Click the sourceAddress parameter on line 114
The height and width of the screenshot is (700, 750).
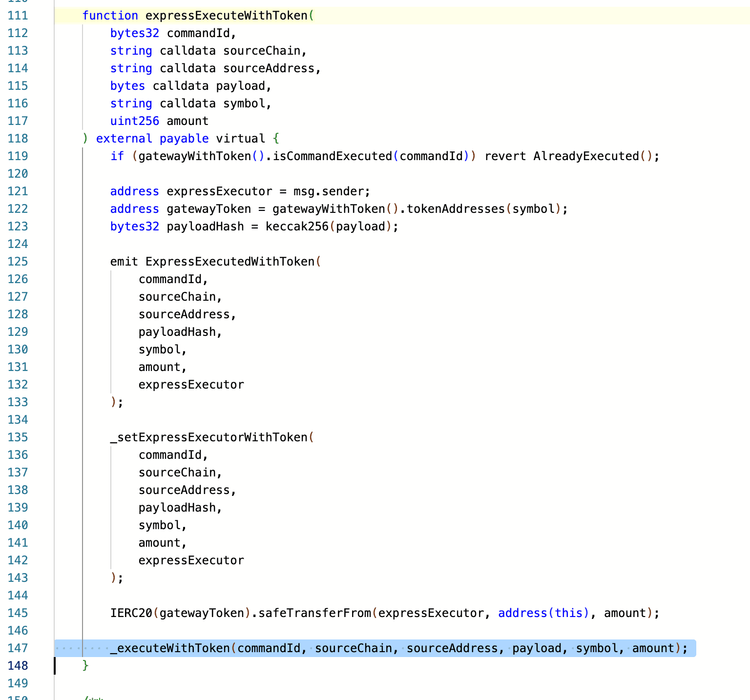269,68
